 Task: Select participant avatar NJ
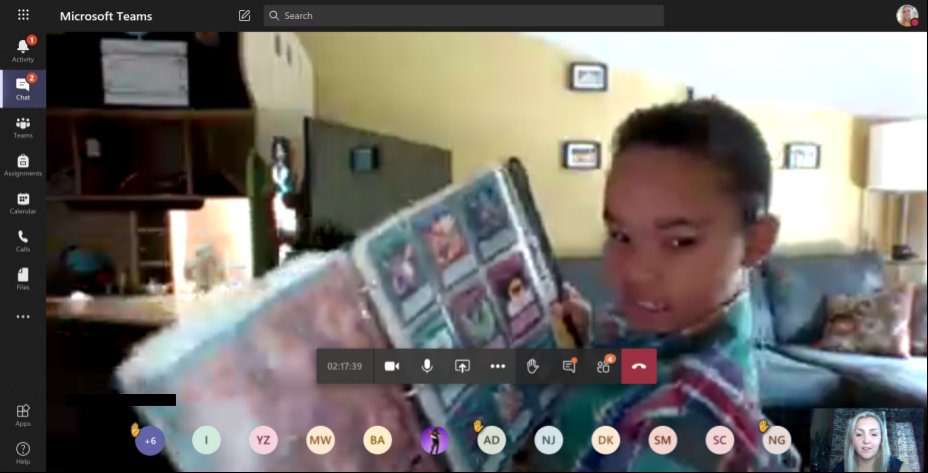point(548,440)
